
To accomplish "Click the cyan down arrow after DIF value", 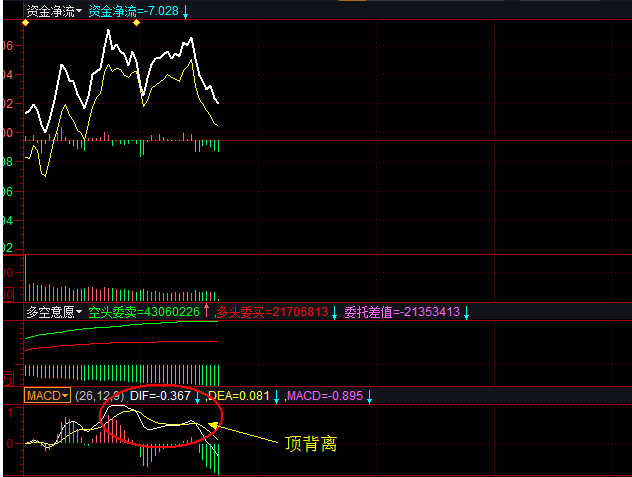I will click(197, 397).
